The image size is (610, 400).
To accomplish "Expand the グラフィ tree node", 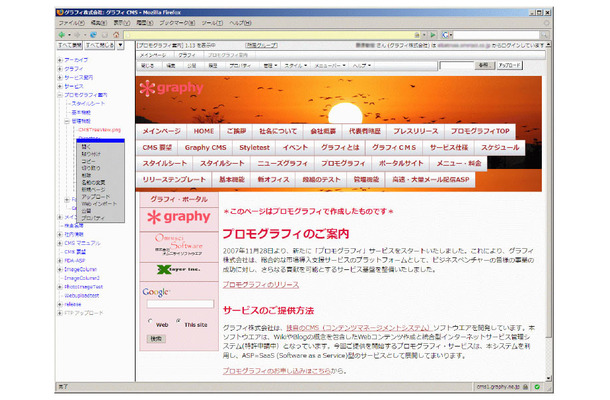I will pyautogui.click(x=60, y=69).
